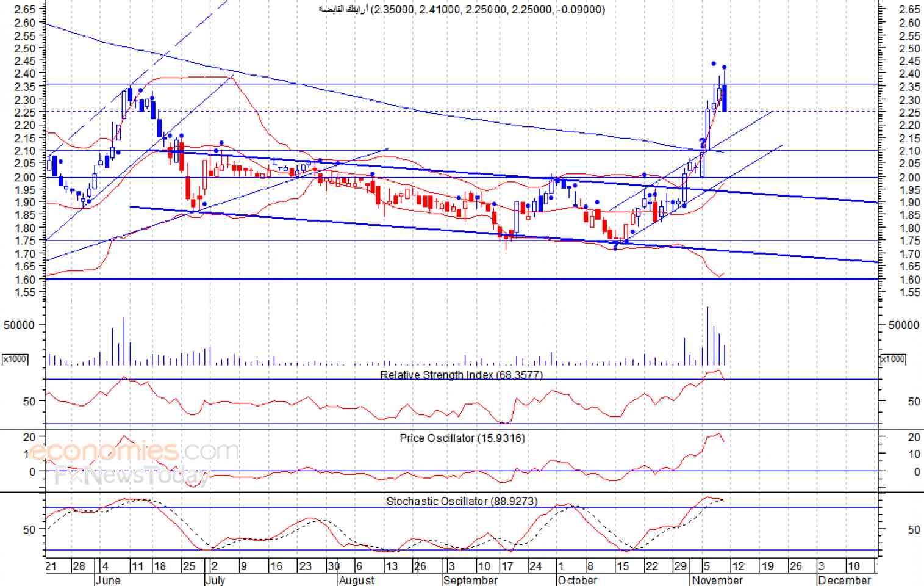Select the date label 24 on the time axis
This screenshot has width=924, height=586.
[535, 566]
